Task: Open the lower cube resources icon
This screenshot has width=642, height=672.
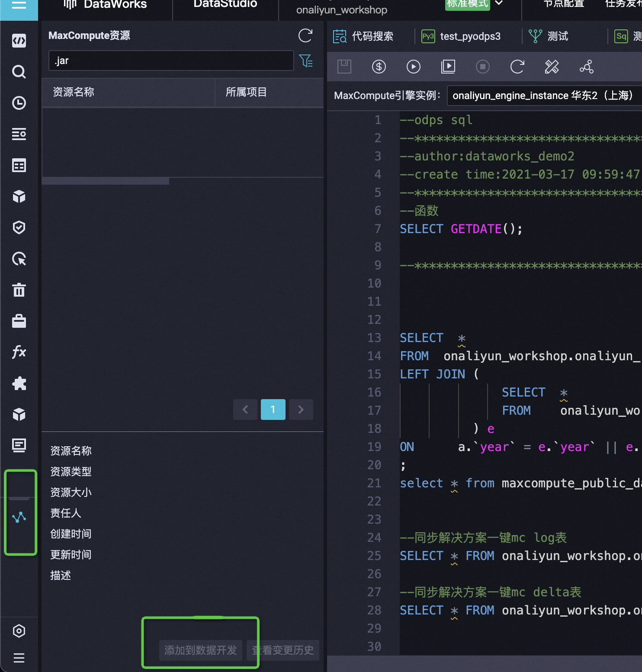Action: 19,414
